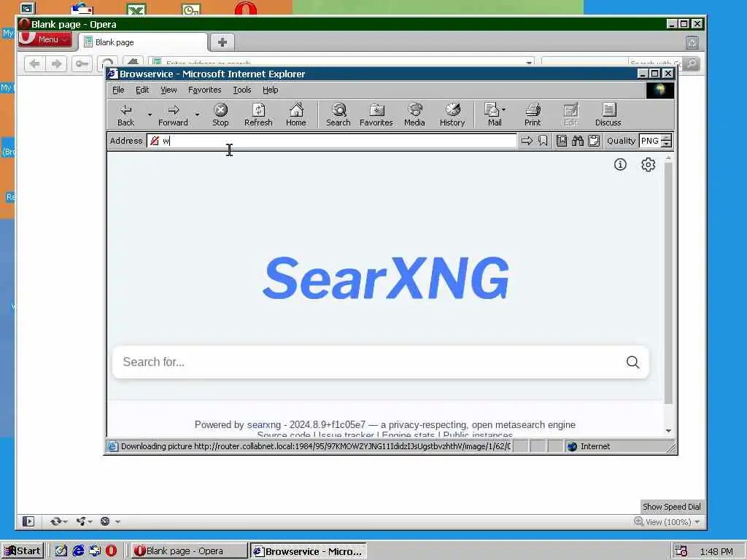Open the Search pane in Internet Explorer

coord(338,114)
